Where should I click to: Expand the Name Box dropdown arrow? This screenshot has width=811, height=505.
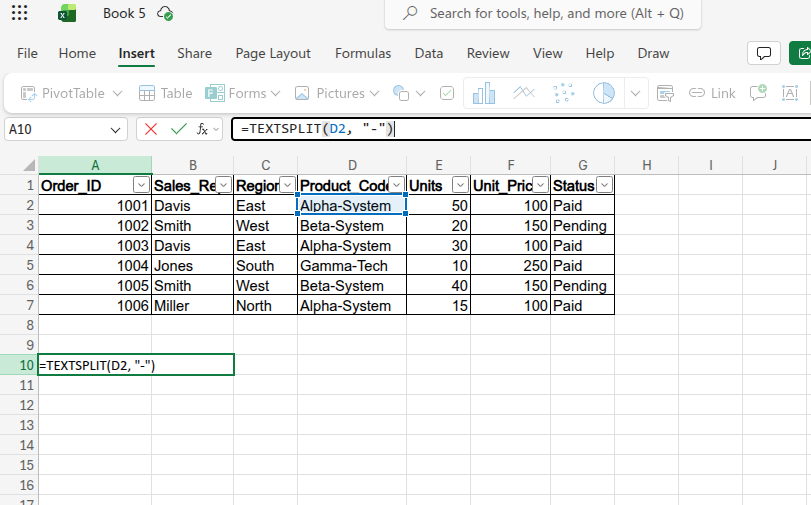point(116,129)
